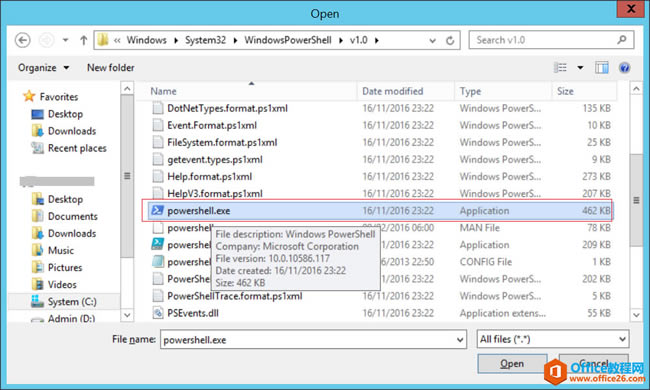
Task: Open Pictures folder in sidebar
Action: pyautogui.click(x=65, y=267)
